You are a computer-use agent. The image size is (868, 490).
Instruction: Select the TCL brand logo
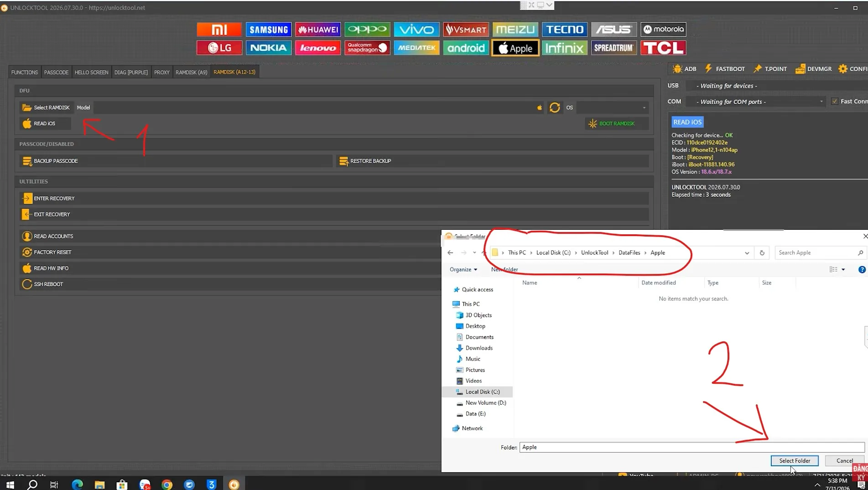(x=663, y=48)
